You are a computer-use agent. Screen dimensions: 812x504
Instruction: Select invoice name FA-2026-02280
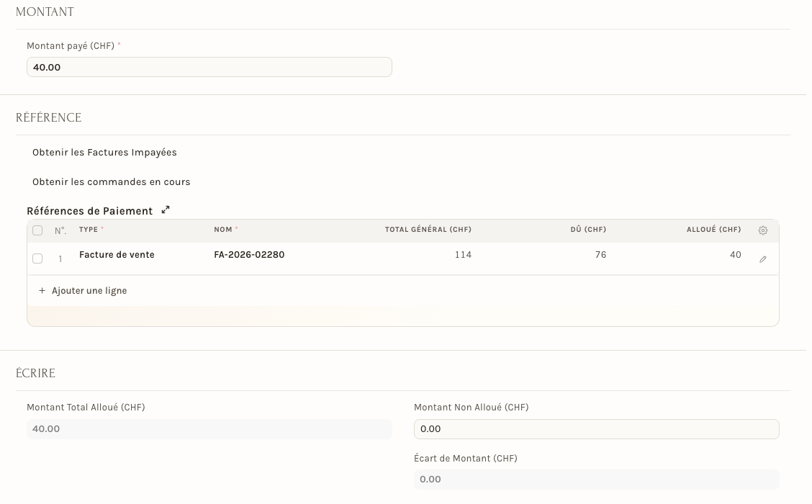tap(249, 255)
